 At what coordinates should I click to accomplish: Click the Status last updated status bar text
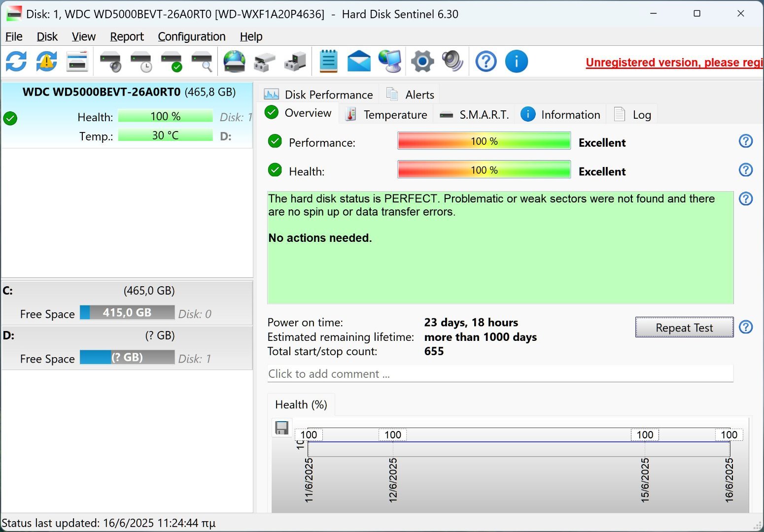pos(109,523)
